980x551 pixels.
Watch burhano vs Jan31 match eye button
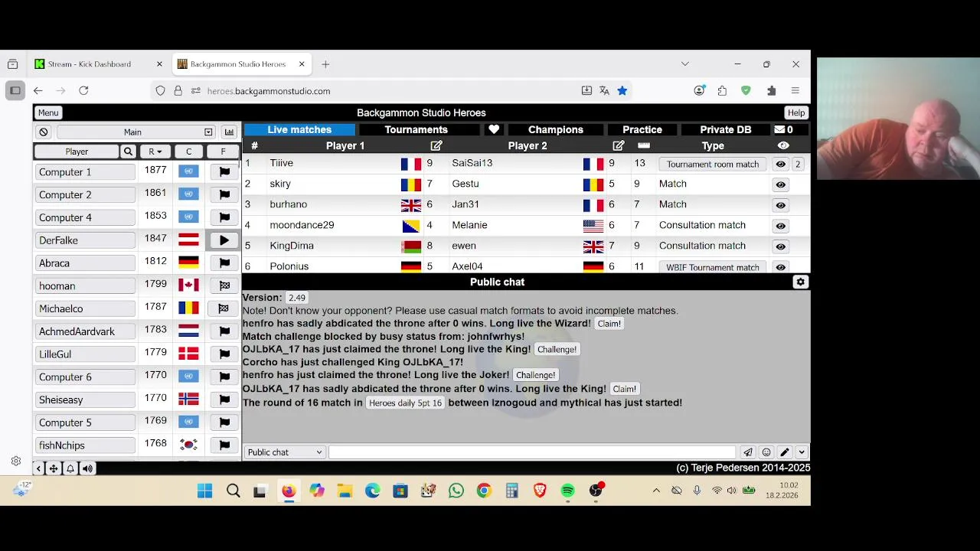coord(780,205)
